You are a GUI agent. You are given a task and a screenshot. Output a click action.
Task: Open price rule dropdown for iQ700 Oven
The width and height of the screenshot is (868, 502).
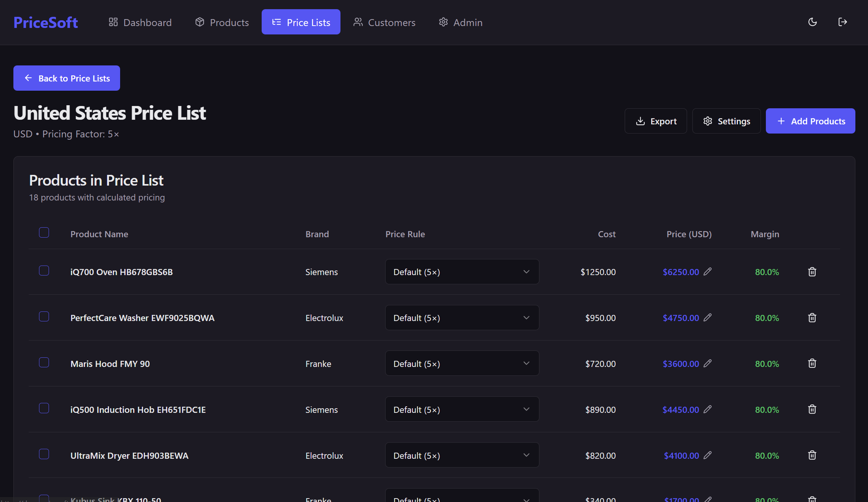pyautogui.click(x=462, y=272)
